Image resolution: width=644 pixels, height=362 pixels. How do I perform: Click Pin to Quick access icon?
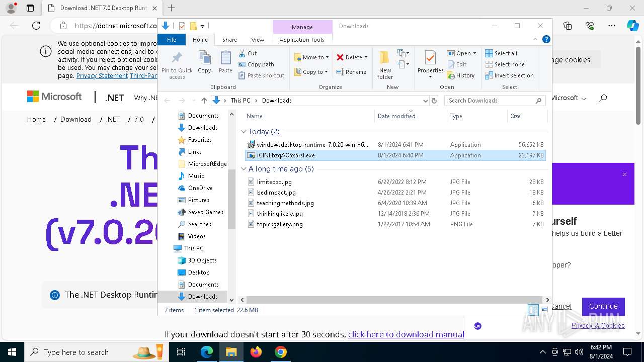tap(177, 65)
